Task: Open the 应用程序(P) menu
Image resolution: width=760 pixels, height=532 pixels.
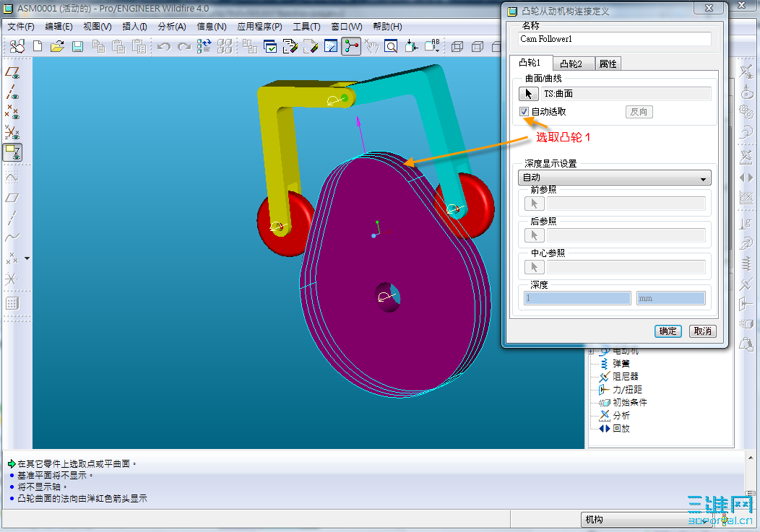Action: pyautogui.click(x=259, y=27)
